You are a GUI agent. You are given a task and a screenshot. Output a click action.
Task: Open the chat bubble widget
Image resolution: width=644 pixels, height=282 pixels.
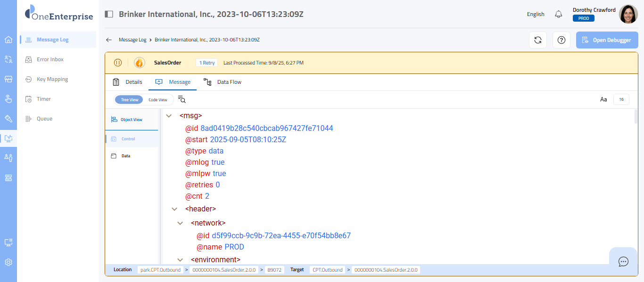point(623,261)
